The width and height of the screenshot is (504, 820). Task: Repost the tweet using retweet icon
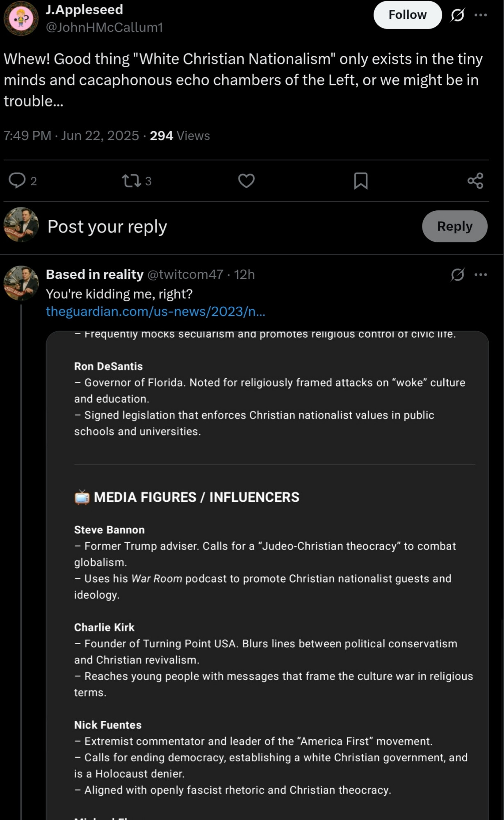coord(132,180)
